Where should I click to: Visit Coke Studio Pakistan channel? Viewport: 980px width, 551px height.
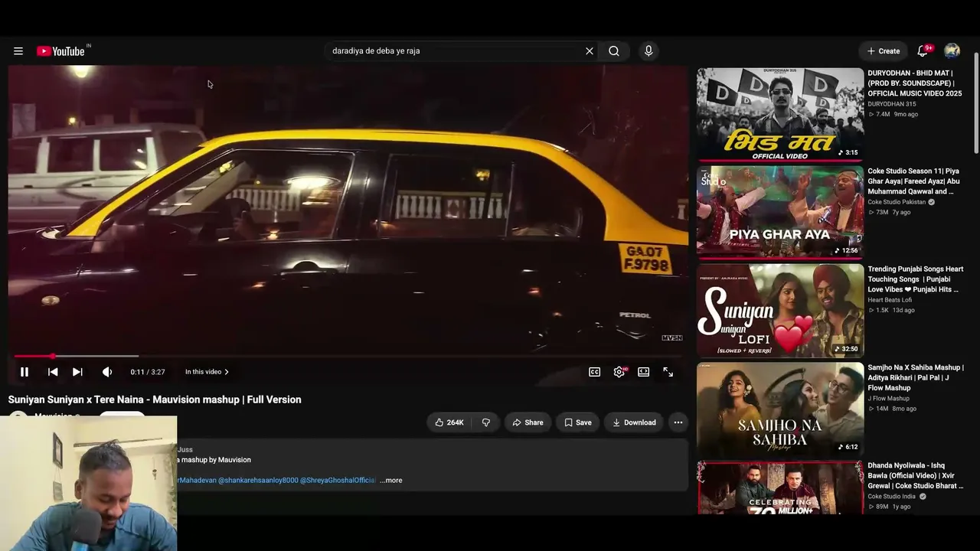pyautogui.click(x=897, y=202)
